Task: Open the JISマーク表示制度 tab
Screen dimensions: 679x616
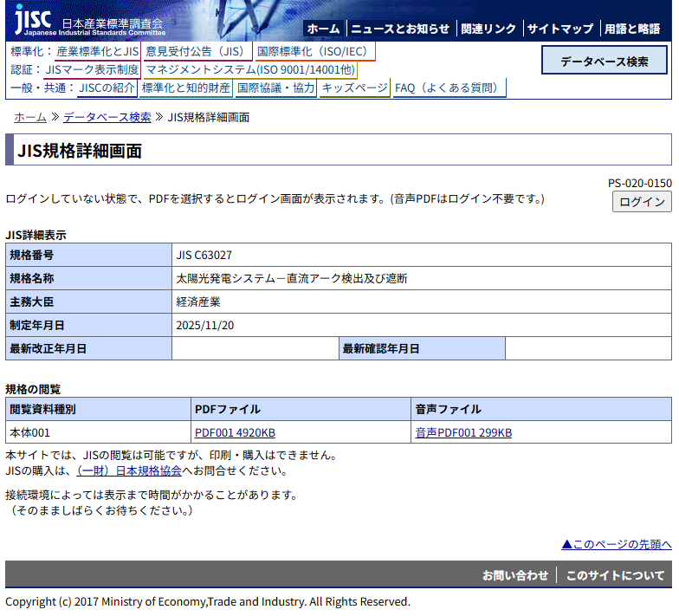Action: point(91,70)
